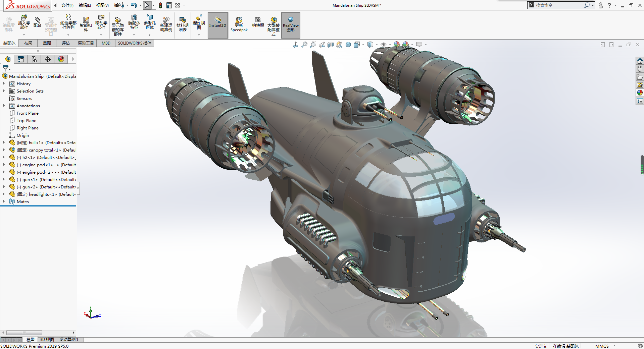The width and height of the screenshot is (644, 349).
Task: Open the FeatureManager design tree tab
Action: click(x=7, y=59)
